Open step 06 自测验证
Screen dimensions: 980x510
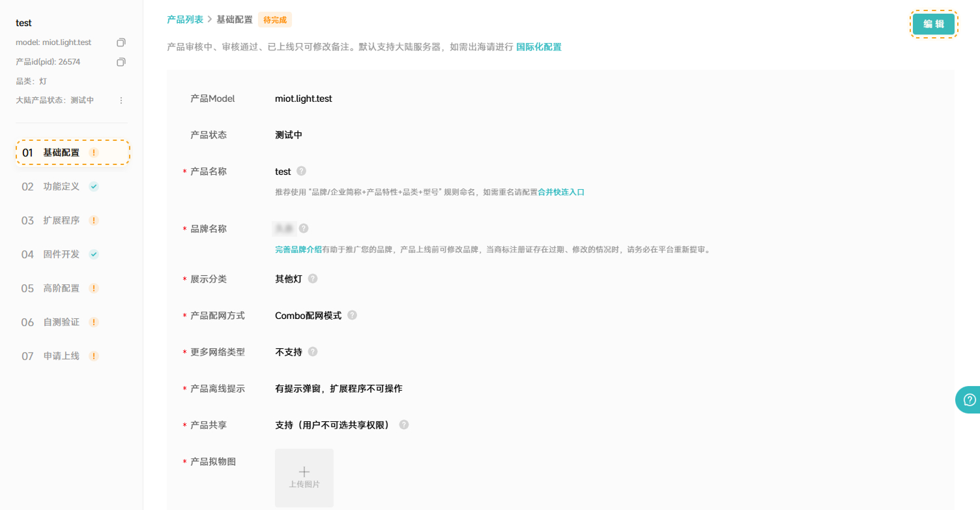pos(59,322)
